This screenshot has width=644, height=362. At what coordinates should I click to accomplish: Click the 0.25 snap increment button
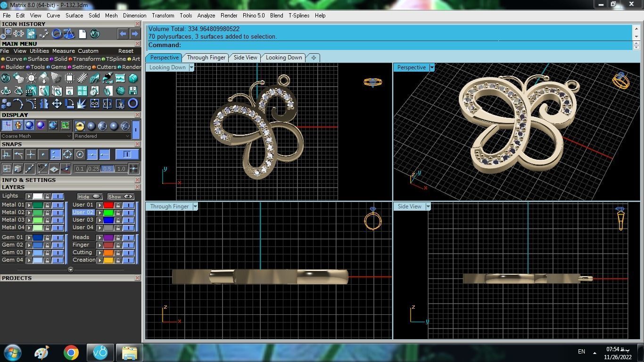click(x=93, y=169)
